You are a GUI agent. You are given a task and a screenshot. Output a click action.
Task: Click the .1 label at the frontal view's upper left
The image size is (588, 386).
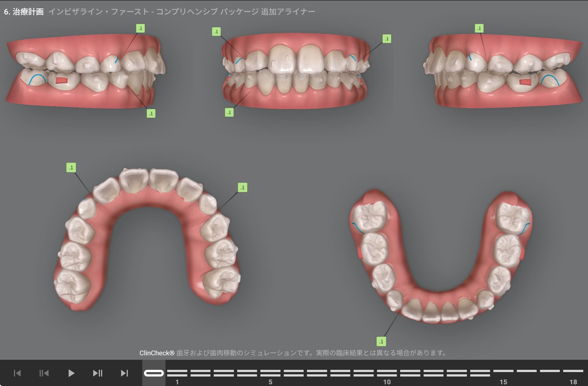(x=216, y=32)
